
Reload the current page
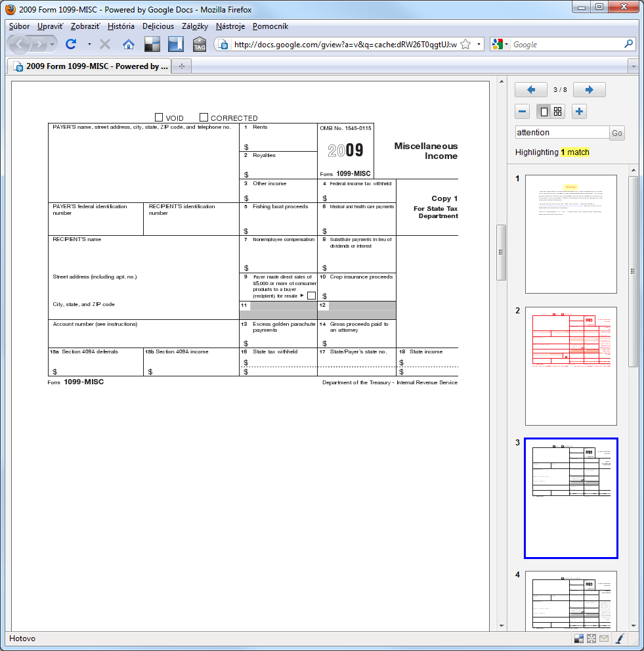point(71,45)
